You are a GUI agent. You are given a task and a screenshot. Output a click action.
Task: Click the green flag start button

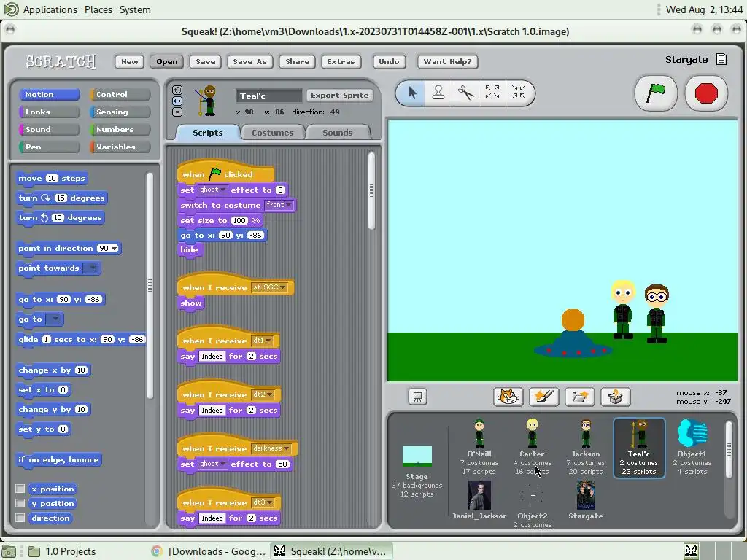(656, 93)
